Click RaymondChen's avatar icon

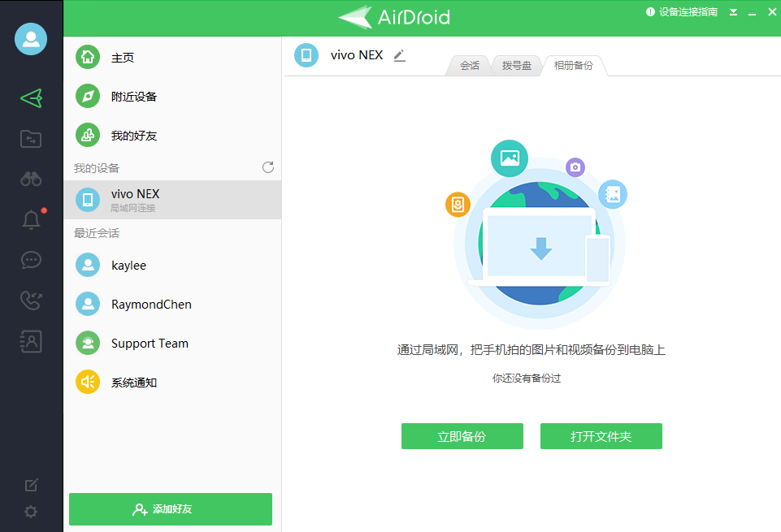point(88,304)
